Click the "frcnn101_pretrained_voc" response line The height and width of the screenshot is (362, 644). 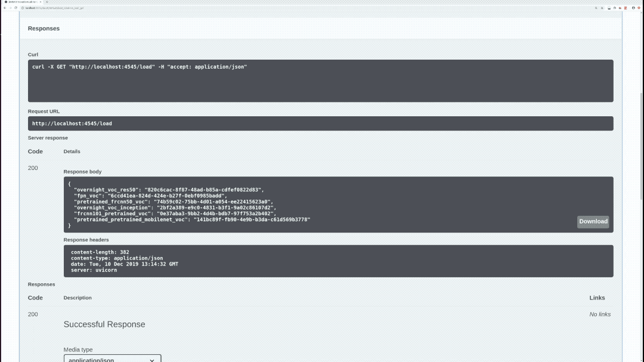(175, 214)
